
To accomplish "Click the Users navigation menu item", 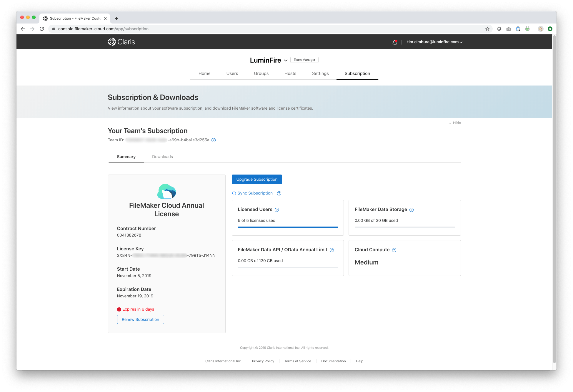I will click(x=232, y=73).
